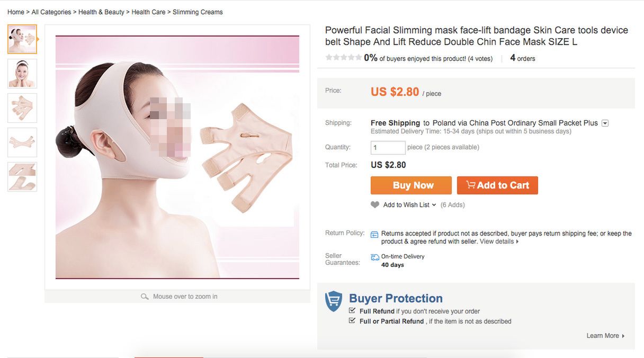Viewport: 644px width, 358px height.
Task: Go to Slimming Creams breadcrumb
Action: [x=198, y=12]
